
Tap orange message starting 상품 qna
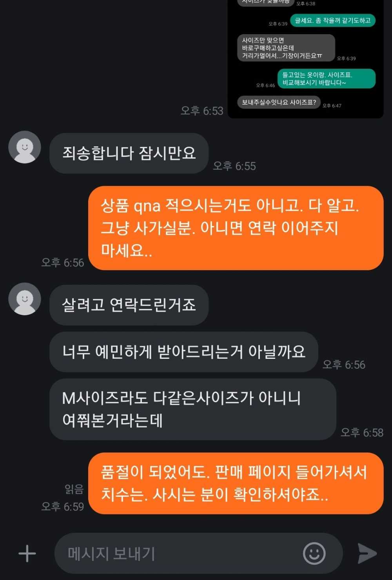coord(236,228)
